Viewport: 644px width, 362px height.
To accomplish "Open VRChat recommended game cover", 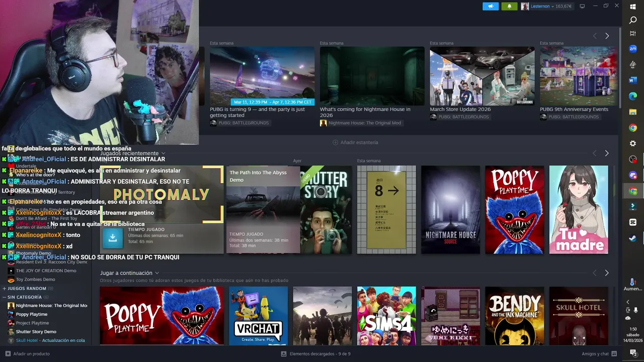I will [258, 316].
